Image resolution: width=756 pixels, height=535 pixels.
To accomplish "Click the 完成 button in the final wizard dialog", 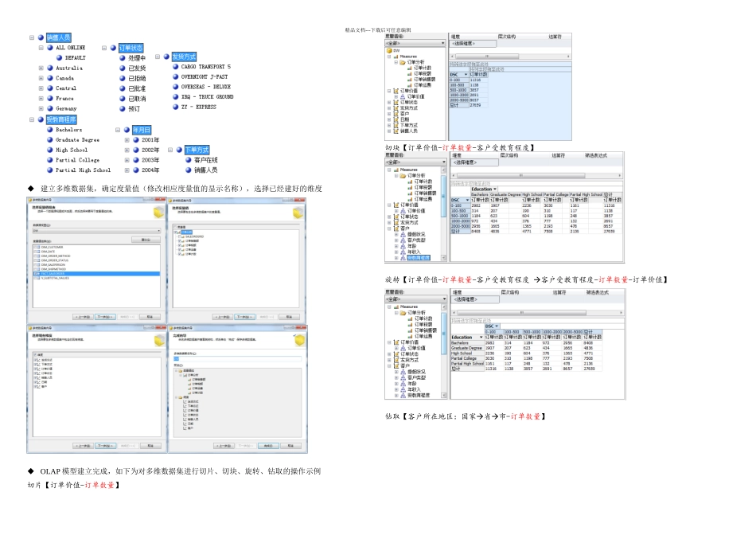I will [268, 446].
